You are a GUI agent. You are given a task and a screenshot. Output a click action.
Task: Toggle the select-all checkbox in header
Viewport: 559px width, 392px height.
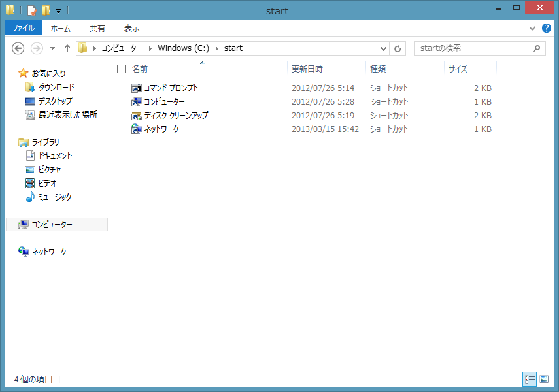(121, 69)
